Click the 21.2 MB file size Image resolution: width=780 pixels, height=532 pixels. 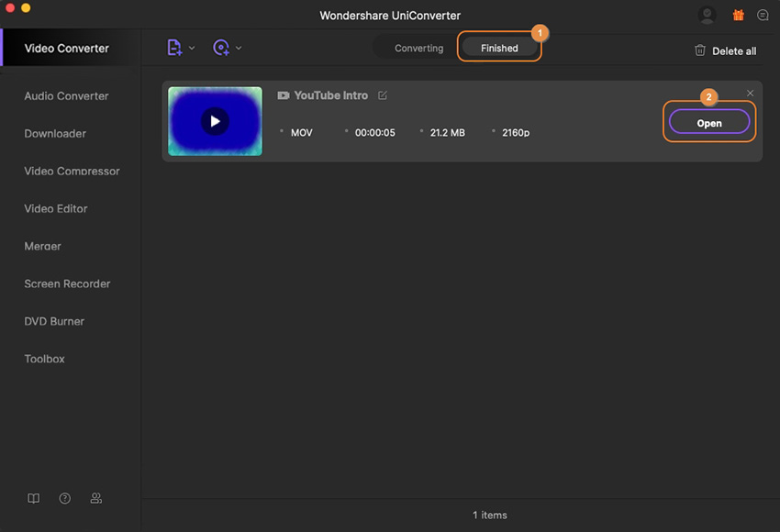[448, 133]
